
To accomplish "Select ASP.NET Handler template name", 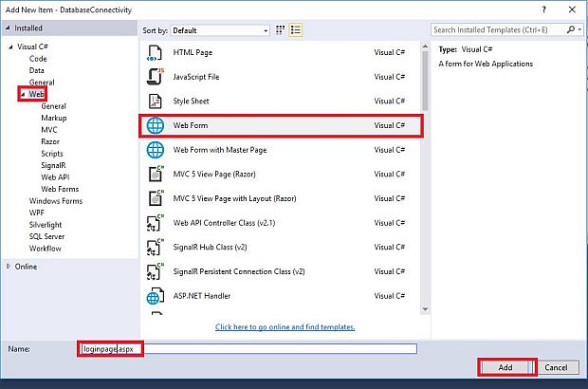I will coord(202,296).
